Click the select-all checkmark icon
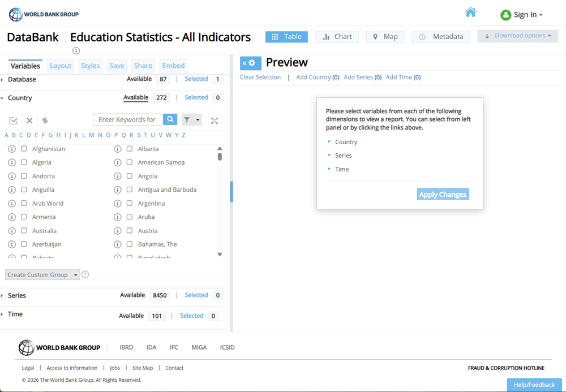The image size is (566, 392). point(14,120)
